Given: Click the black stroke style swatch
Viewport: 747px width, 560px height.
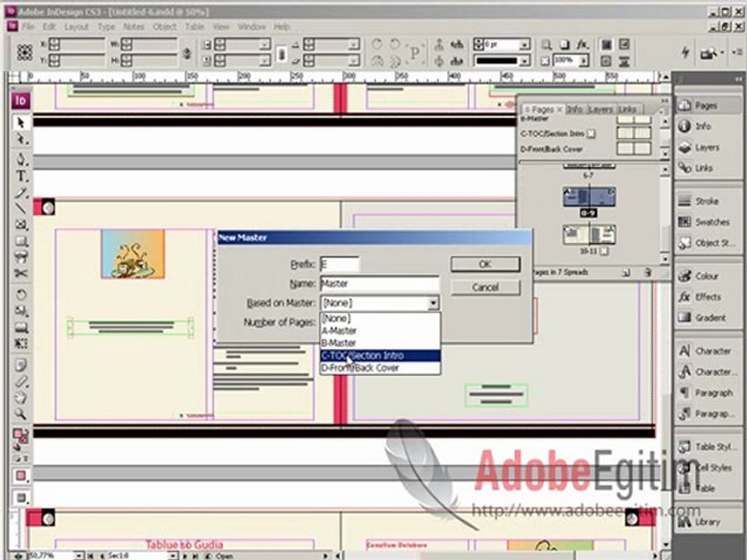Looking at the screenshot, I should 497,61.
